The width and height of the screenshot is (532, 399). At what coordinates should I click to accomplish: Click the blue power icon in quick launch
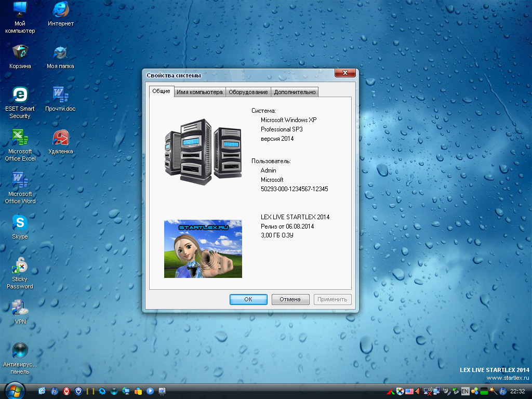click(x=78, y=391)
